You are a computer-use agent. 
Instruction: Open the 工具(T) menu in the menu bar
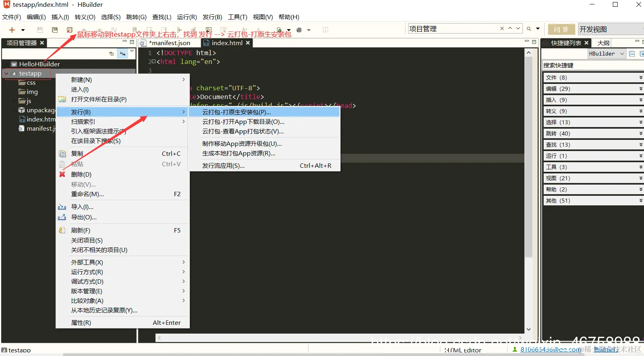pos(237,17)
